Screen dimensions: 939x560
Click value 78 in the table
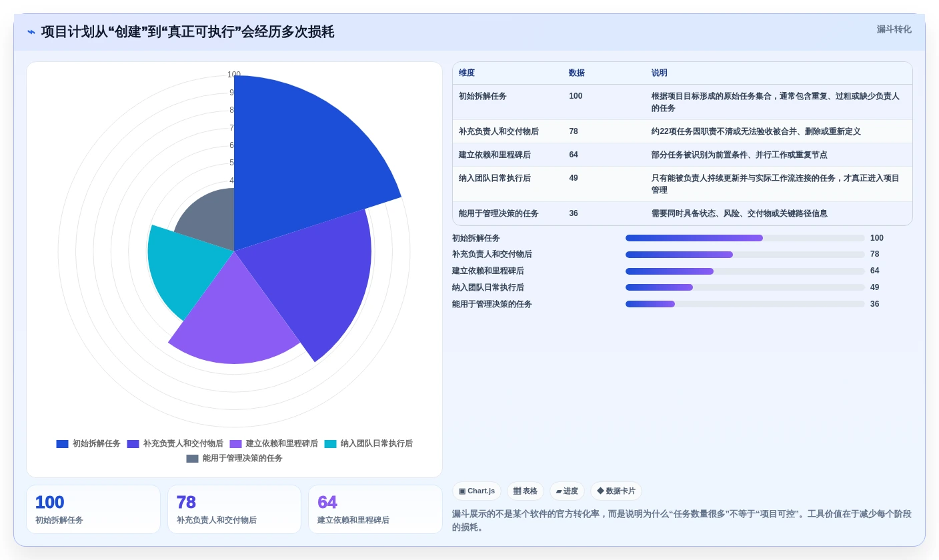[574, 131]
